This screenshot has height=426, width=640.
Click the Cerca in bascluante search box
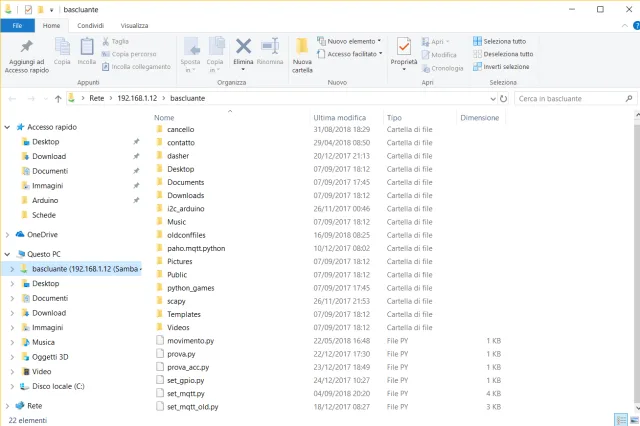(x=570, y=99)
